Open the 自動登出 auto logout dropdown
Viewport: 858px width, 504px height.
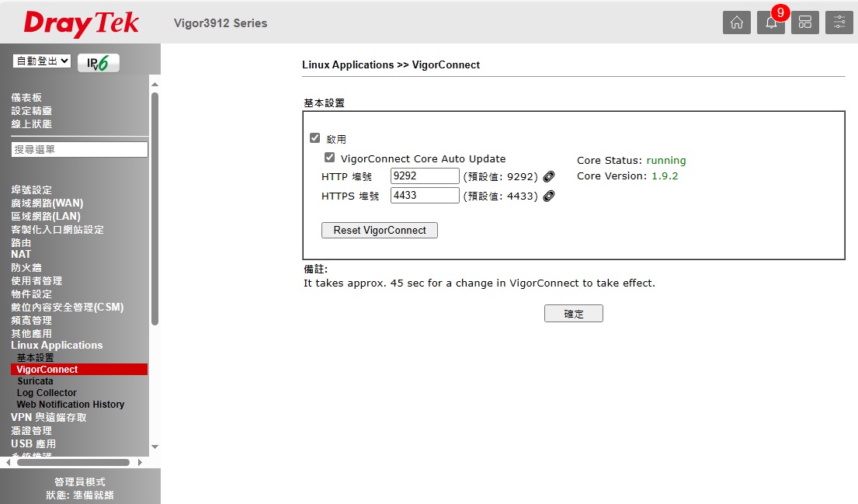pos(42,61)
